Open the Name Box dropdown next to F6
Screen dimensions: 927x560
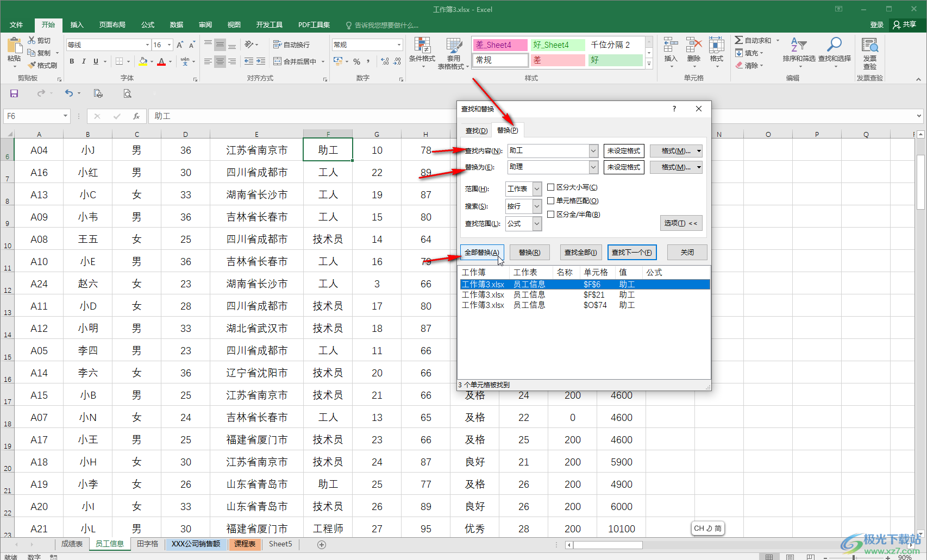tap(65, 116)
